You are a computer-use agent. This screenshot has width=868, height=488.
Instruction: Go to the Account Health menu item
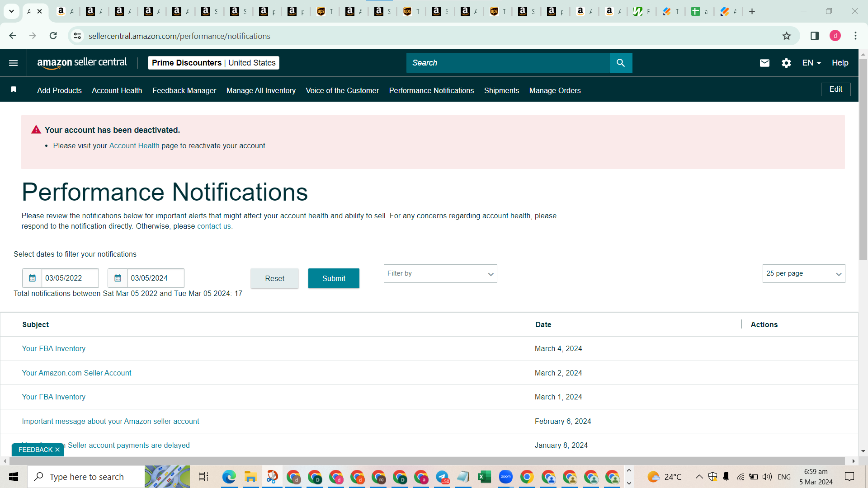pos(117,90)
